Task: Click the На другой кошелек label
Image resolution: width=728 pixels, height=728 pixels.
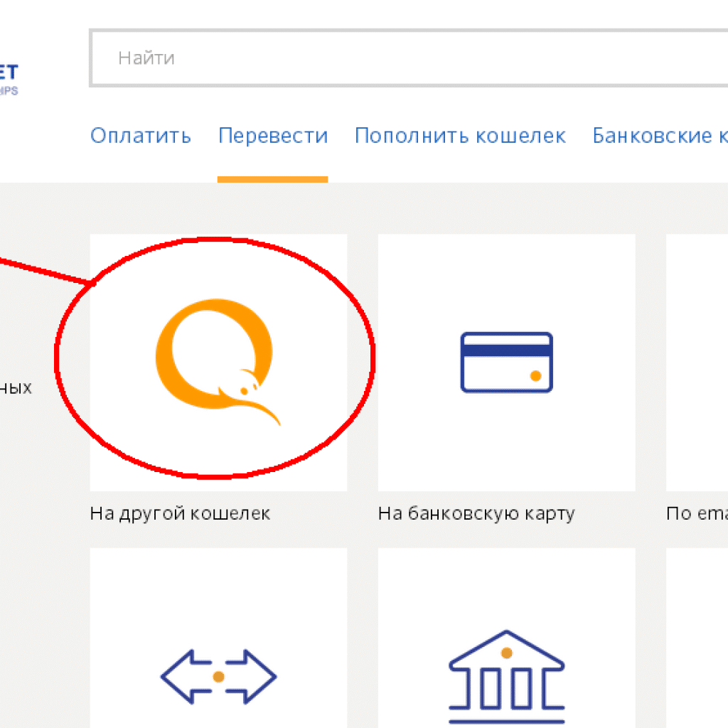Action: tap(180, 513)
